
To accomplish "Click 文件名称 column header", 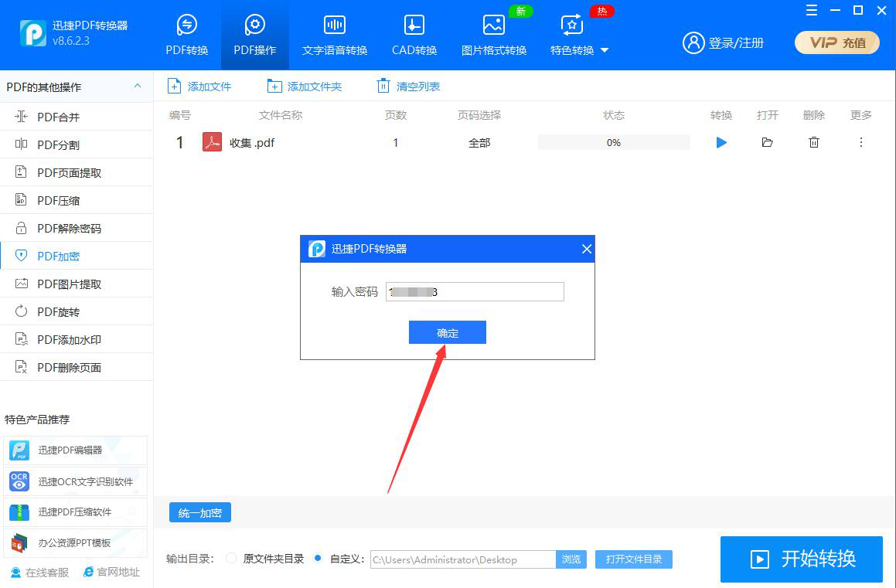I will point(281,115).
